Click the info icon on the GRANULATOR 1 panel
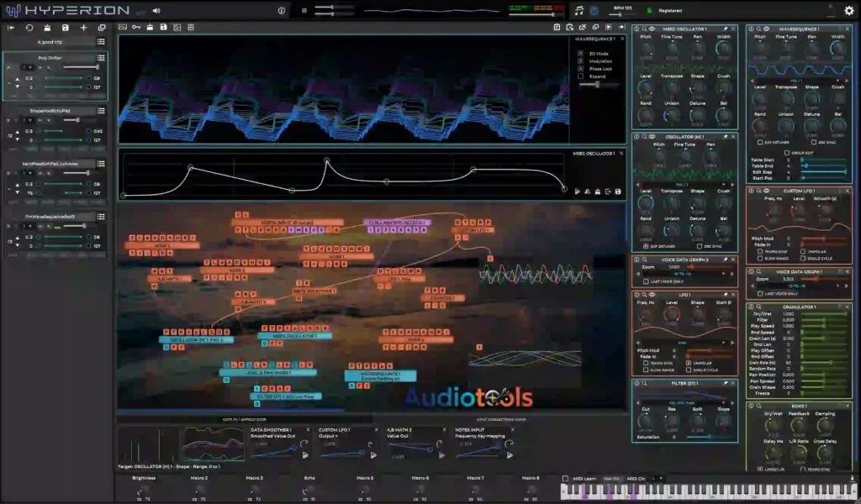Screen dimensions: 861x504 (x=751, y=307)
